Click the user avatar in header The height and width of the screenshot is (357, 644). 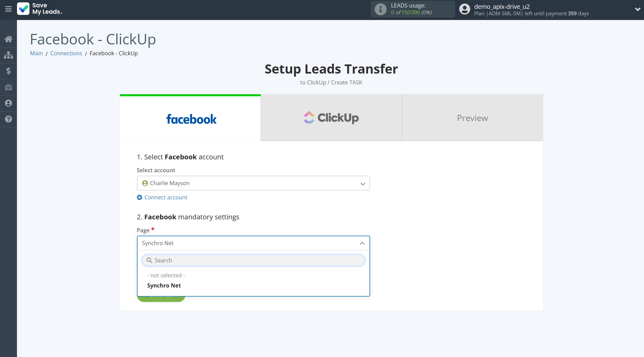(x=465, y=9)
